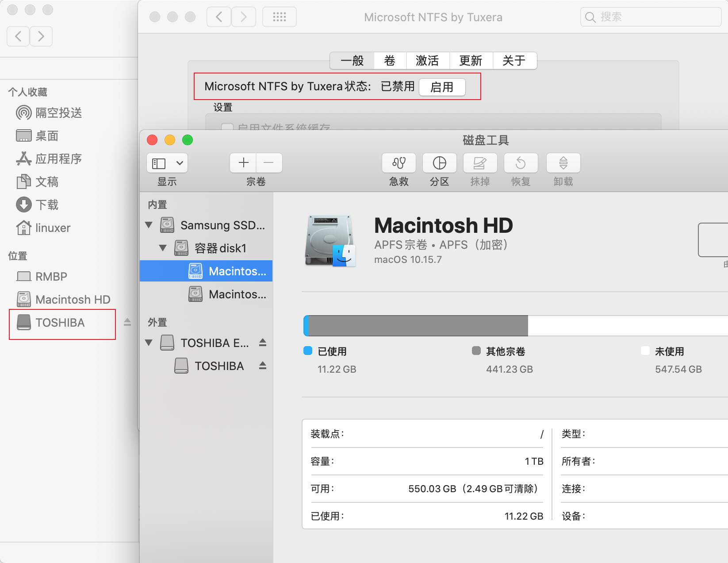Open the Partition (分区) tool
This screenshot has height=563, width=728.
coord(439,163)
